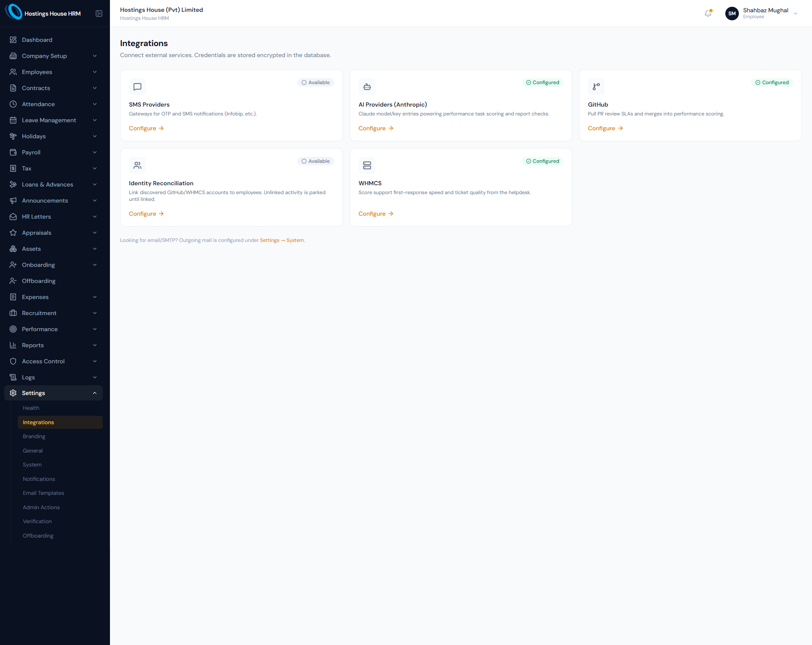Screen dimensions: 812x645
Task: Configure the WHMCS integration
Action: pyautogui.click(x=376, y=214)
